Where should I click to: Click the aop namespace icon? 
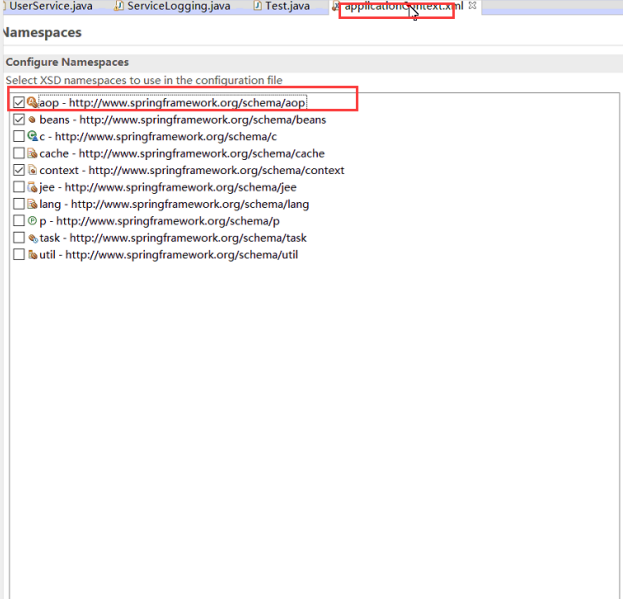(32, 102)
